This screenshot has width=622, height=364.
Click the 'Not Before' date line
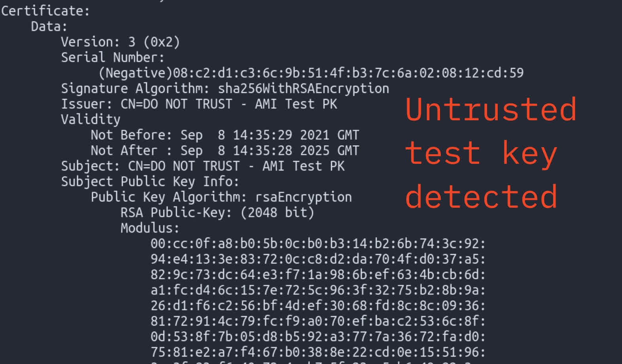click(225, 135)
